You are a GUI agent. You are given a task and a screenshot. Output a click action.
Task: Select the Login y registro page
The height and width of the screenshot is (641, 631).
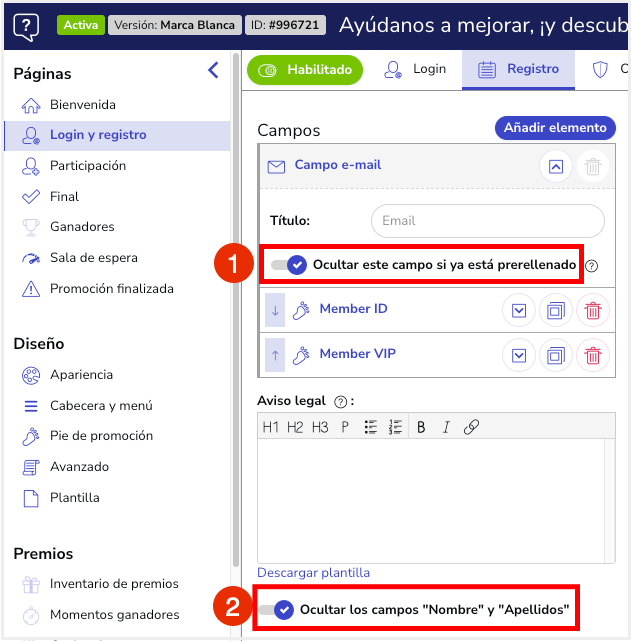coord(118,135)
